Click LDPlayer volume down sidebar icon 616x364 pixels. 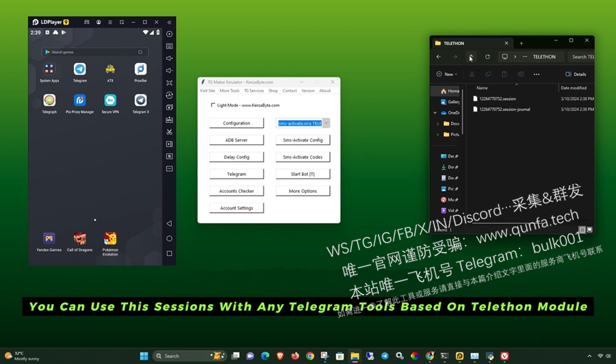pos(169,70)
